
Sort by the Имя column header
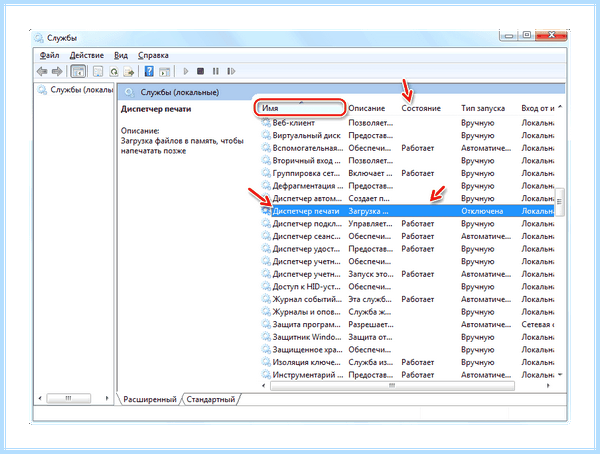click(x=300, y=108)
